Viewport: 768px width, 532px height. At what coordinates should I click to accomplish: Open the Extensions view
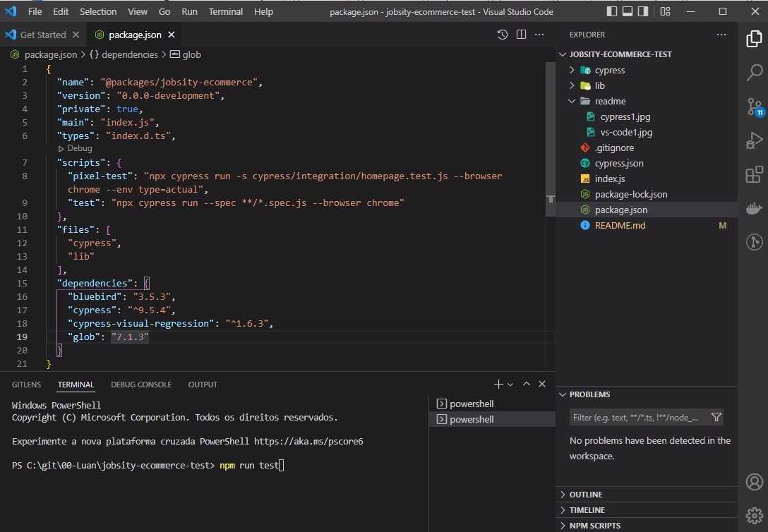(754, 174)
